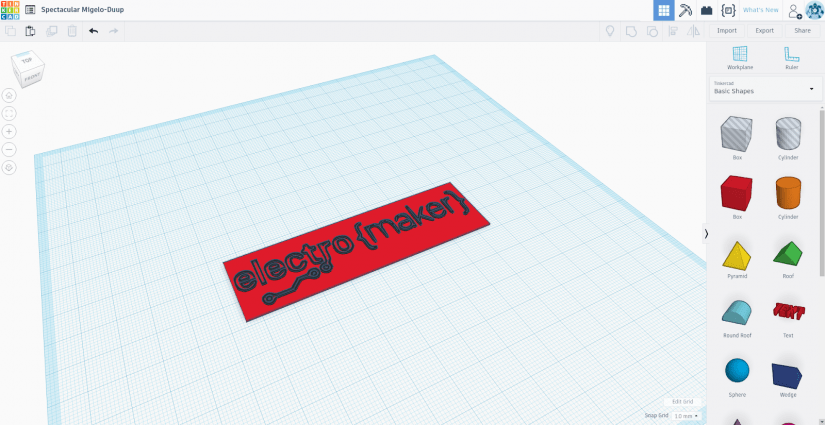This screenshot has height=425, width=825.
Task: Click the invite people icon
Action: (794, 11)
